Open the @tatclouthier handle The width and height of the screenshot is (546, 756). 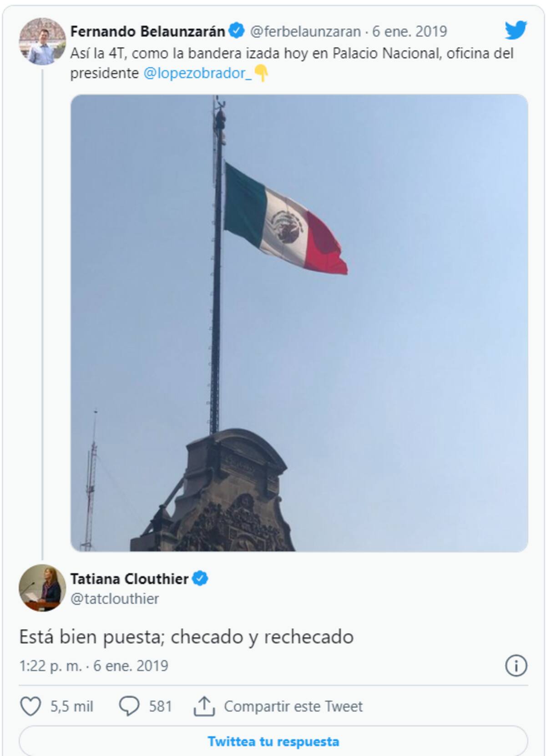pos(115,599)
